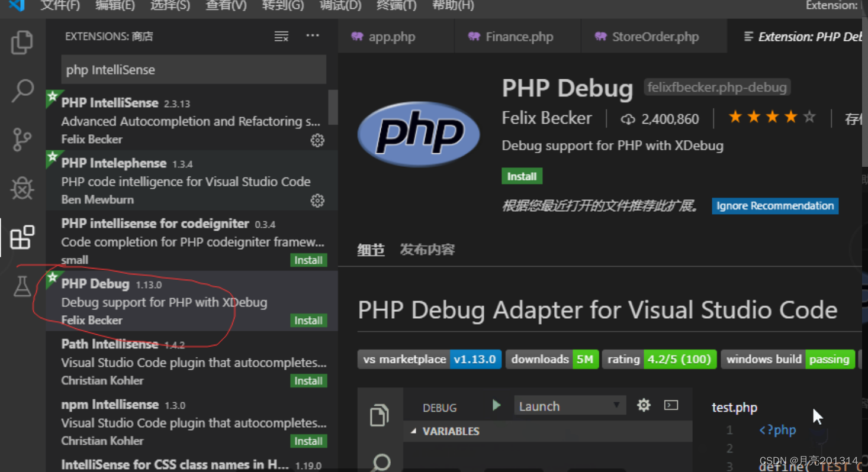Clear extensions search results icon
This screenshot has width=868, height=472.
point(281,37)
